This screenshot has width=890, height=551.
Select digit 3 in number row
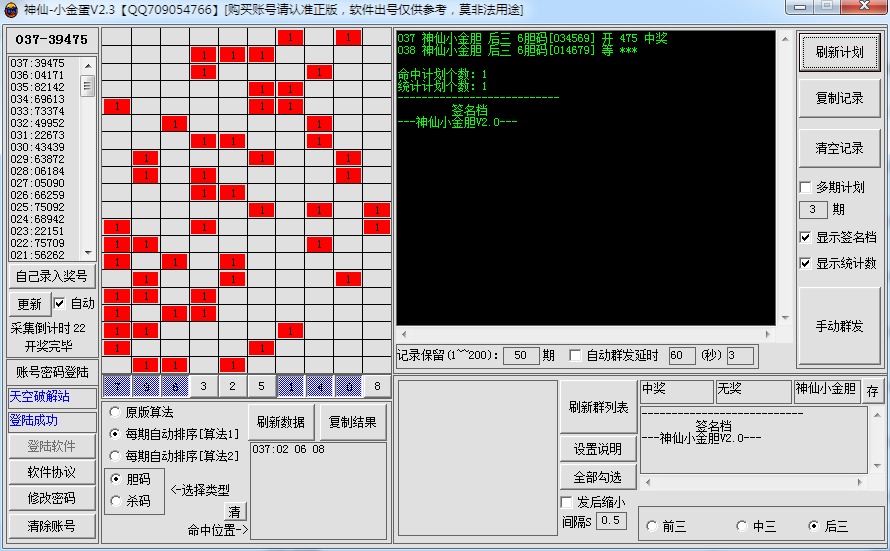[x=204, y=387]
